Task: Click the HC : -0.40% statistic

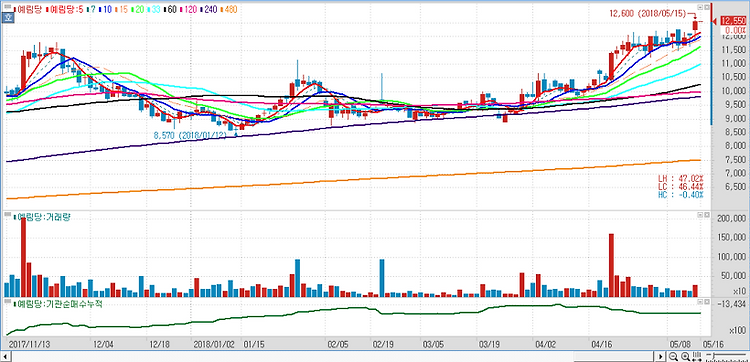Action: (x=680, y=194)
